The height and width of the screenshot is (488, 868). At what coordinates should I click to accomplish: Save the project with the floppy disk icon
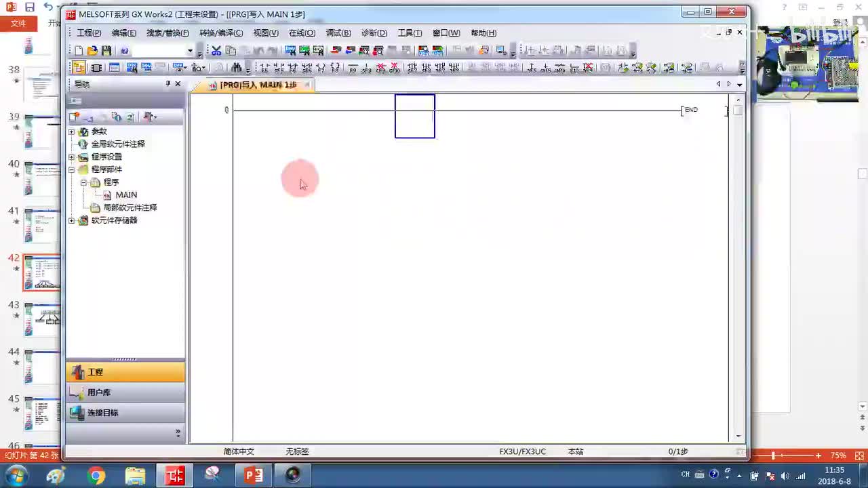(x=106, y=51)
